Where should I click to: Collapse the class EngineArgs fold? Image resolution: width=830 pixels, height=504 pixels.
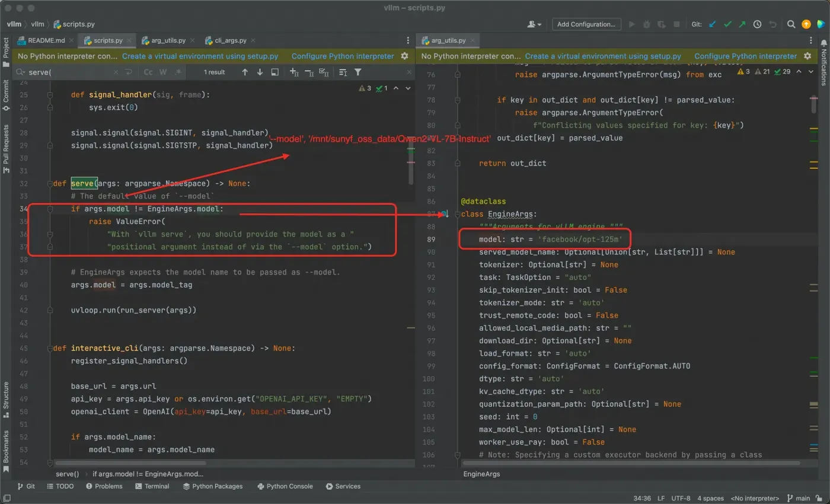(456, 214)
